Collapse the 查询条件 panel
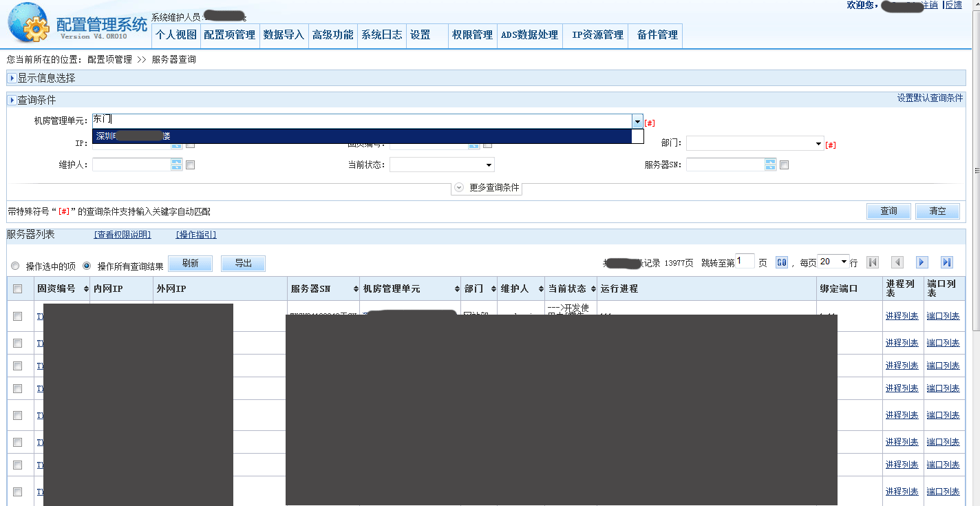980x506 pixels. pos(12,101)
